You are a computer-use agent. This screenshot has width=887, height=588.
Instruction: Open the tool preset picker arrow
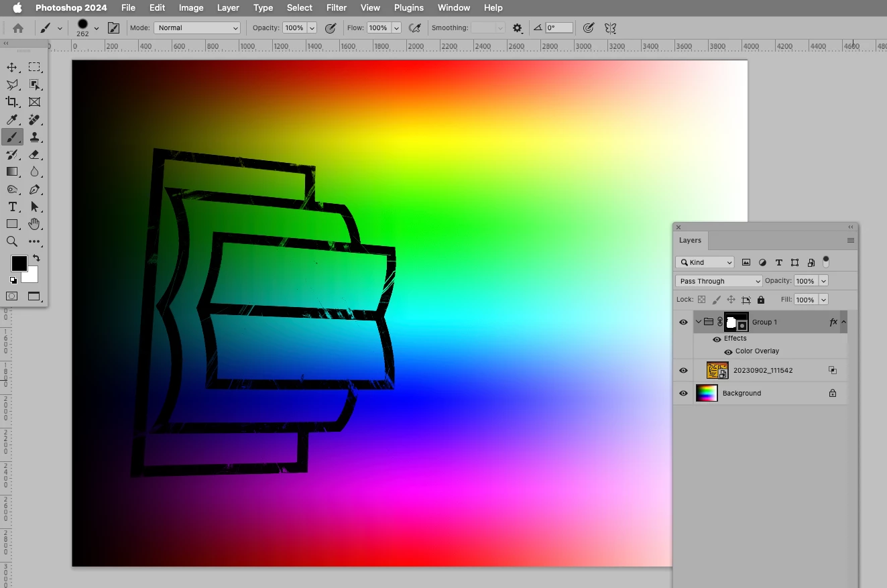[x=60, y=28]
